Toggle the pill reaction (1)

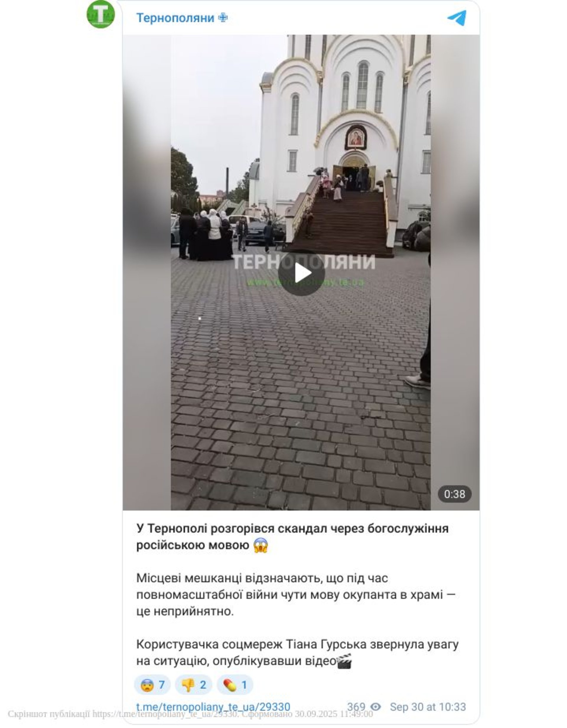[x=235, y=685]
